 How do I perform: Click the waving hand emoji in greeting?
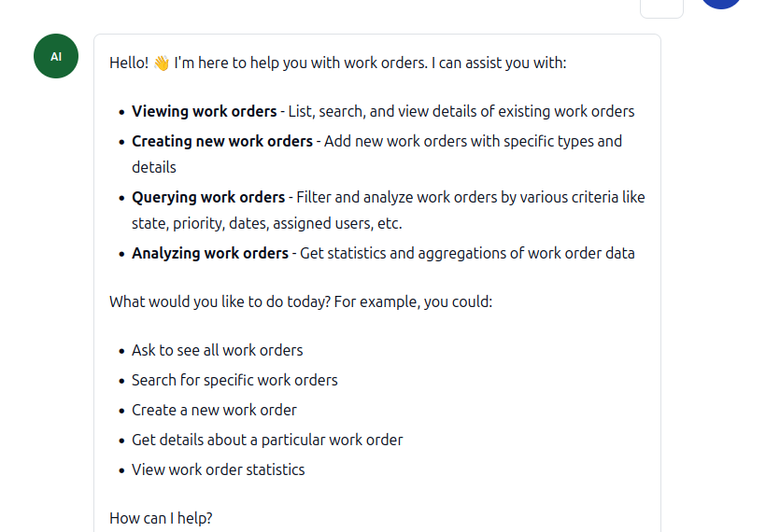(161, 63)
